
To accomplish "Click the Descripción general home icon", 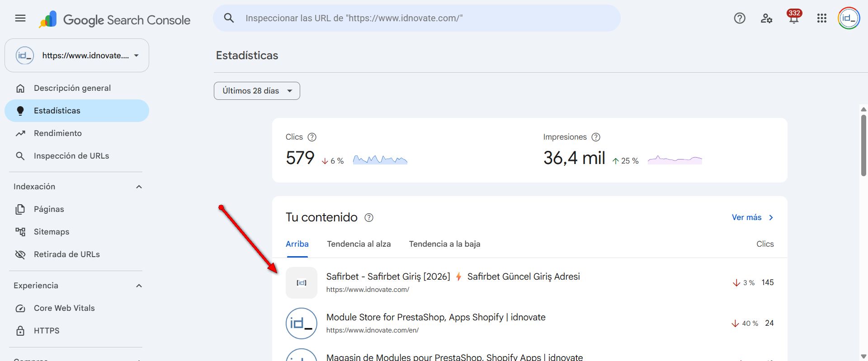I will pos(20,89).
